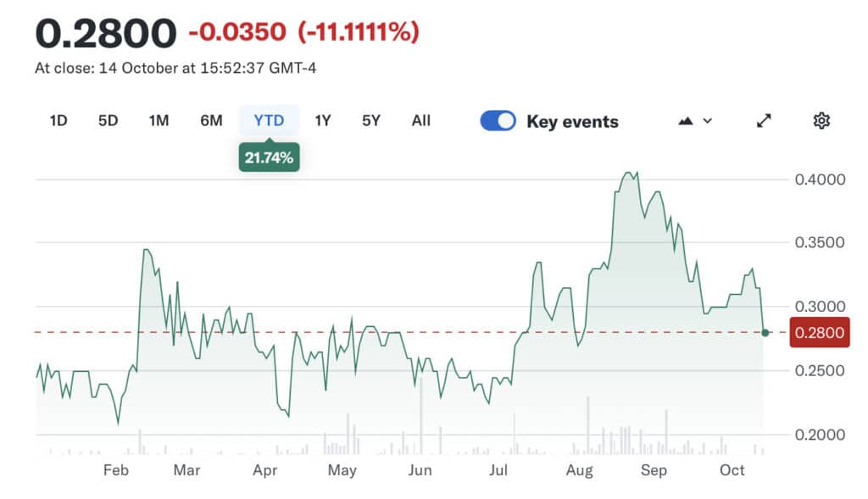This screenshot has width=868, height=499.
Task: Display the 5Y price range
Action: click(371, 120)
